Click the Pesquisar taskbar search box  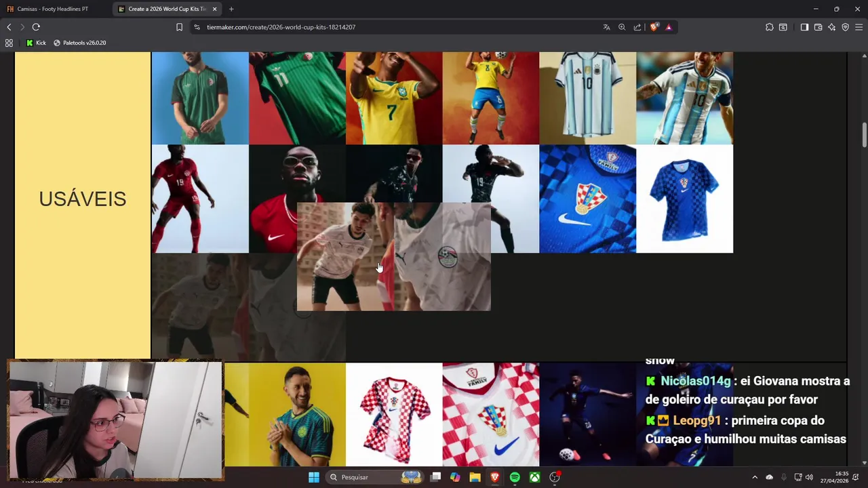[375, 477]
